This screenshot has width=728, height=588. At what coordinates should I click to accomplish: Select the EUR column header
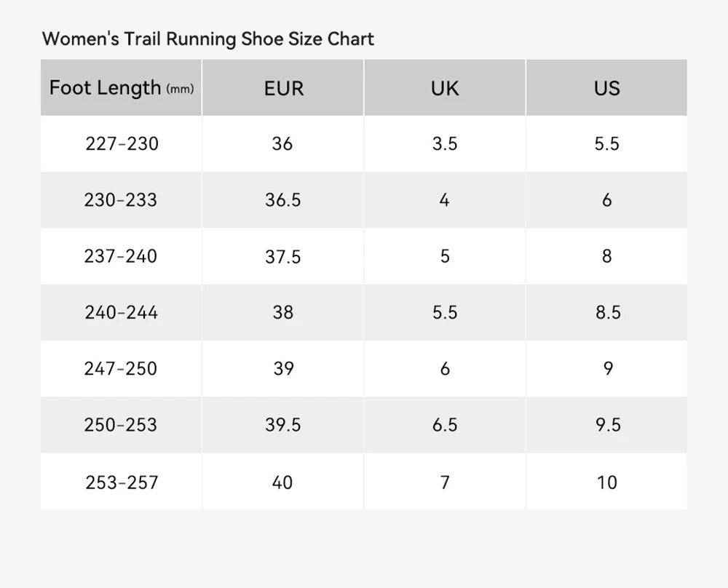283,88
